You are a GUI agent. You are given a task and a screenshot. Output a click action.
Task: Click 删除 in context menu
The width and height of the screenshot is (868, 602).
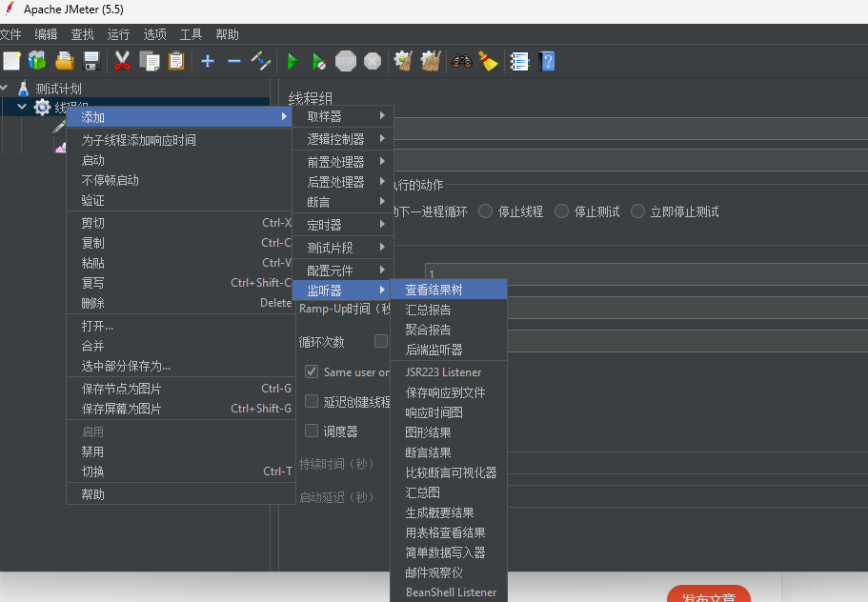click(x=181, y=303)
